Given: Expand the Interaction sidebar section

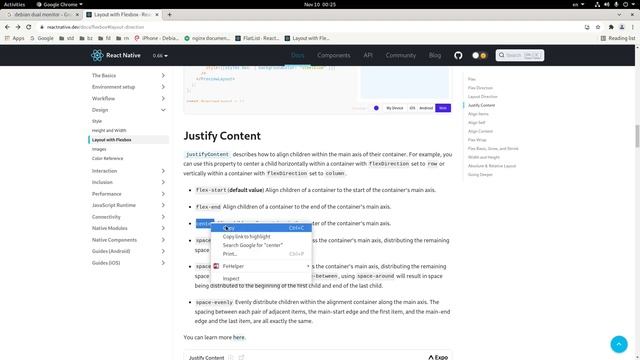Looking at the screenshot, I should (129, 171).
